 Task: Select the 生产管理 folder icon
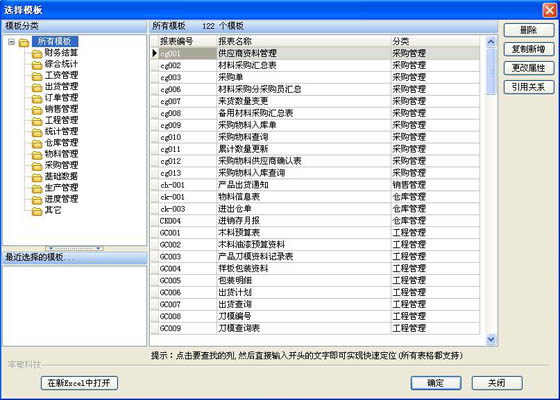click(x=37, y=189)
